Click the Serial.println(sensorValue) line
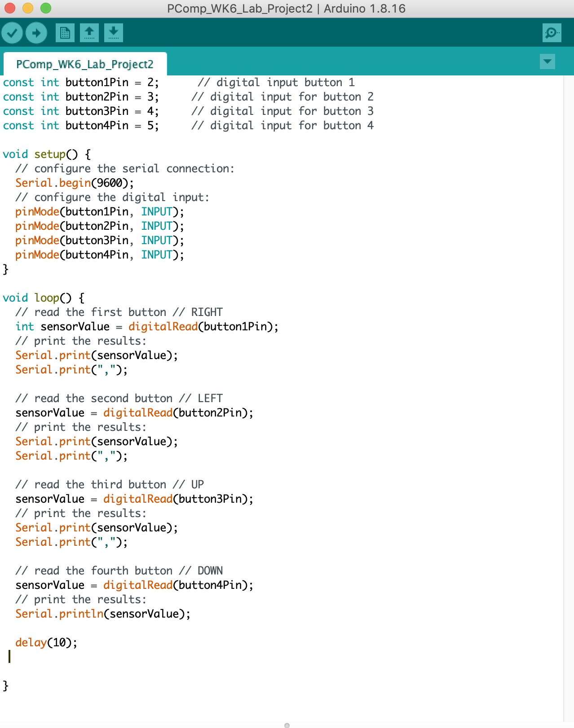This screenshot has width=574, height=728. (x=103, y=614)
